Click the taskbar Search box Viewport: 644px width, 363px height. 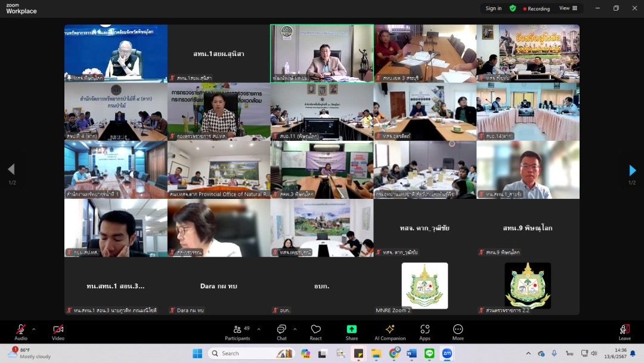click(x=252, y=353)
